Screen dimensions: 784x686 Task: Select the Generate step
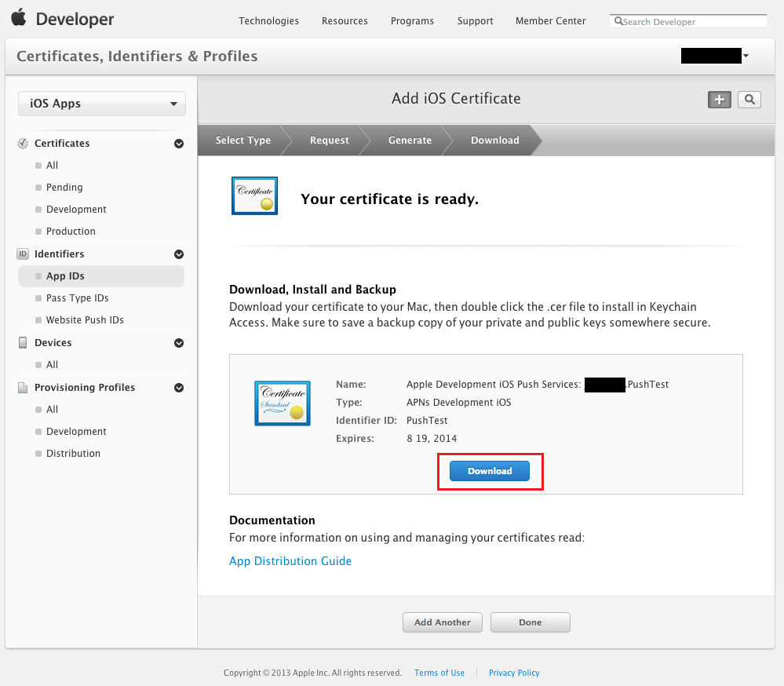pyautogui.click(x=410, y=140)
